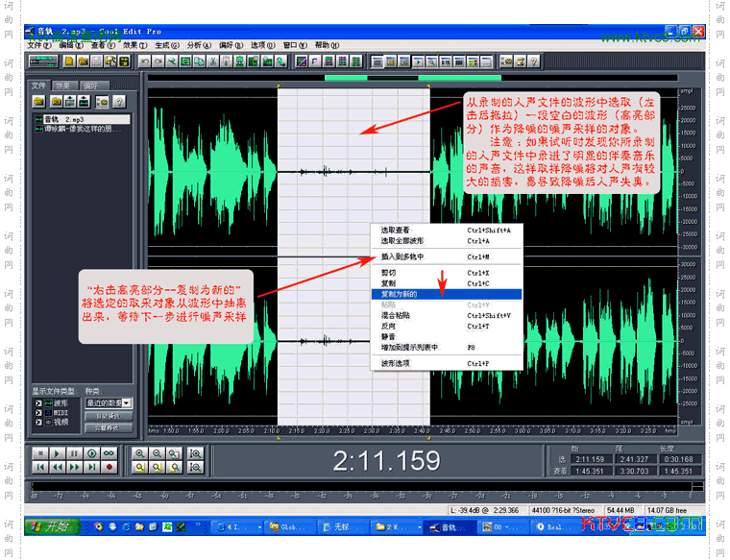Click the Open file toolbar icon
Viewport: 730px width, 560px height.
click(83, 61)
